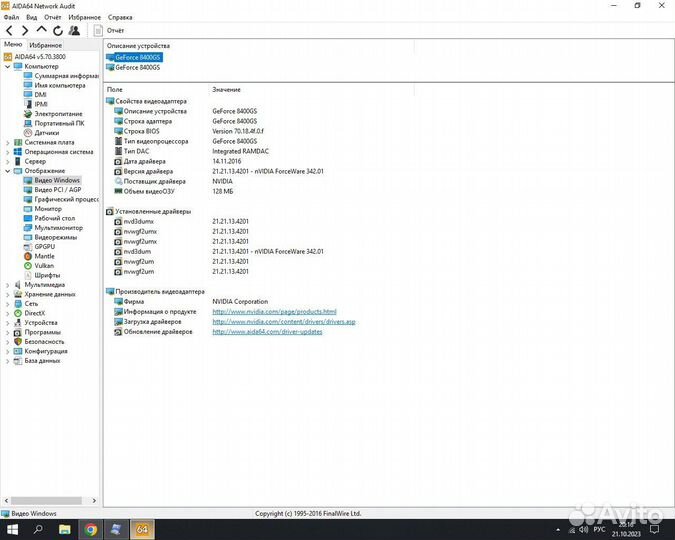
Task: Open Chrome from the Windows taskbar
Action: coord(91,528)
